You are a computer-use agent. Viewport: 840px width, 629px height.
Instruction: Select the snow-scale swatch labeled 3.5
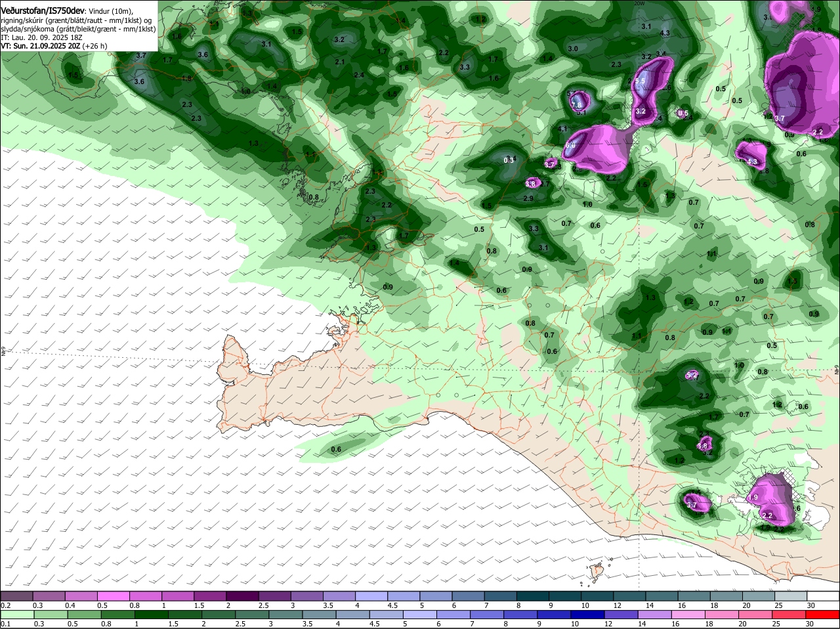(x=338, y=595)
